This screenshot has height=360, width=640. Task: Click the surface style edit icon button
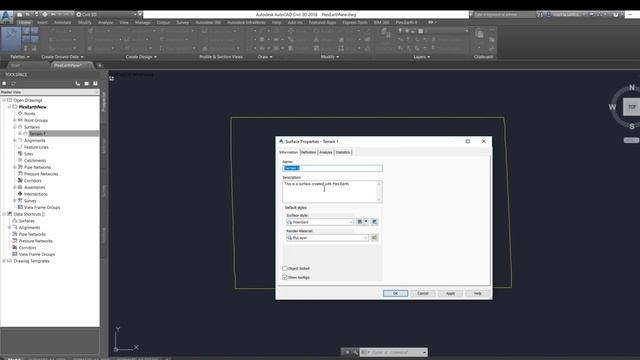(360, 222)
